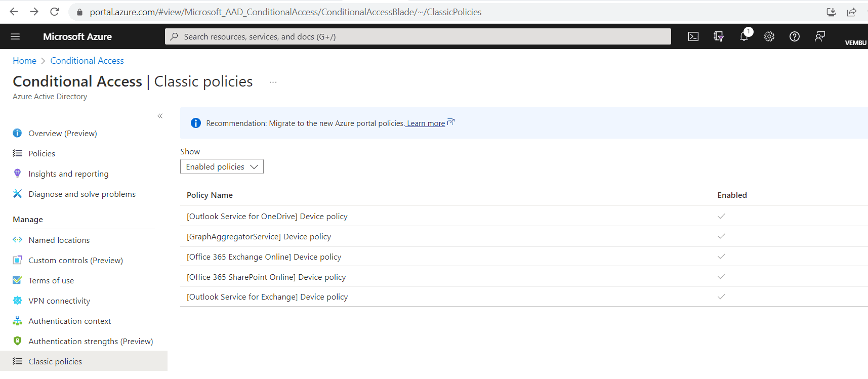The image size is (868, 379).
Task: Click the Classic policies list icon
Action: [17, 361]
